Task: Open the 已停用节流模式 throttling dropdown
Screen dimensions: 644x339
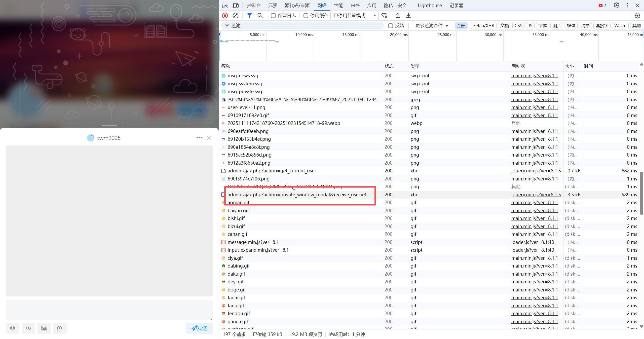Action: pos(354,16)
